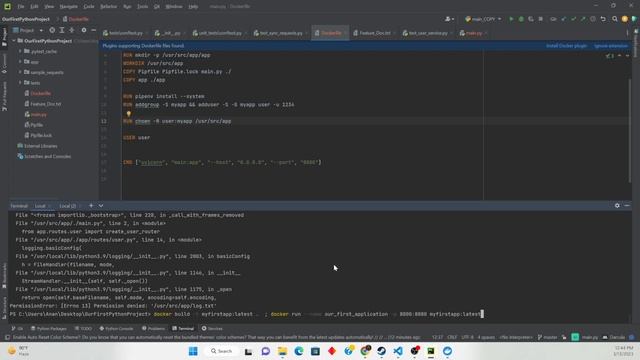
Task: Click Install Docker plugin link
Action: [x=567, y=46]
